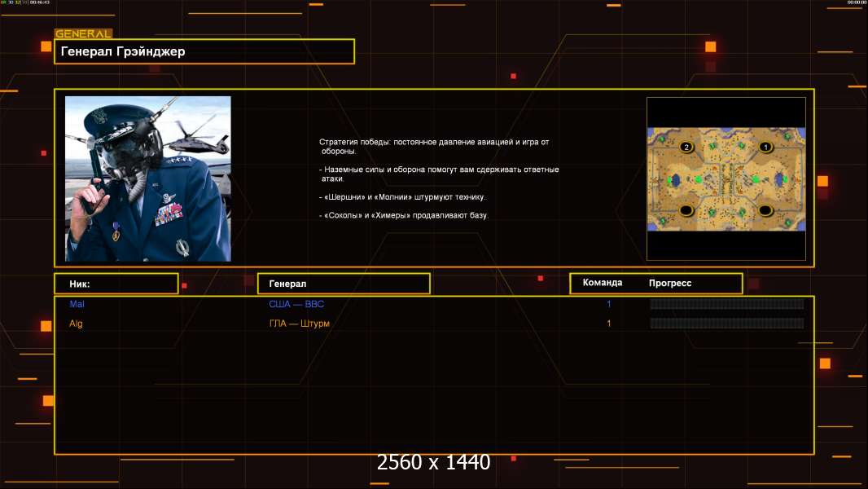Click empty bottom-right start slot on minimap

coord(765,211)
